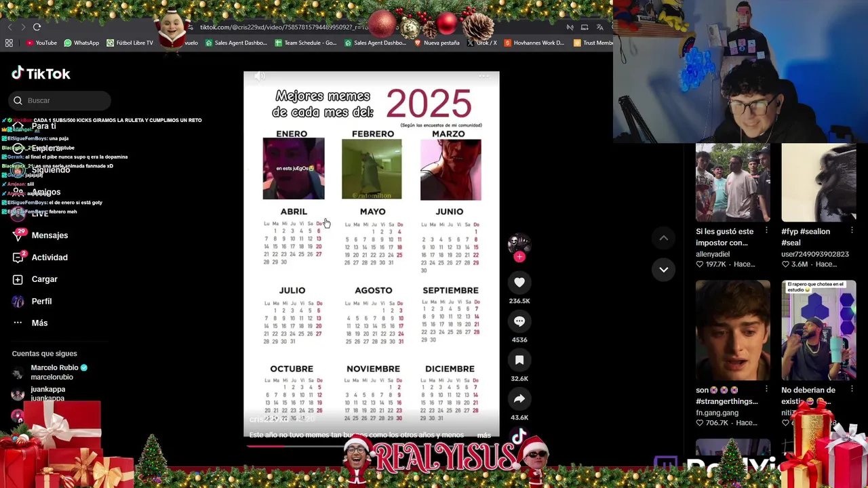Open Marcelo Rubio's followed account

coord(51,372)
